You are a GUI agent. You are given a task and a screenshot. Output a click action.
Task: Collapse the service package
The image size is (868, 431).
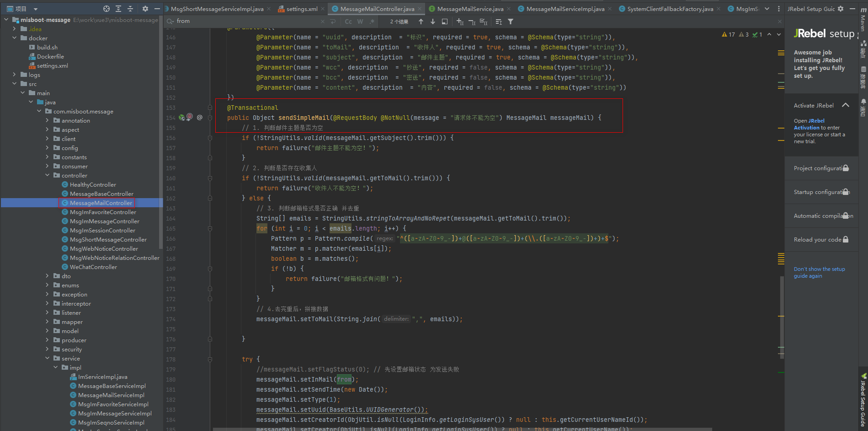(47, 358)
